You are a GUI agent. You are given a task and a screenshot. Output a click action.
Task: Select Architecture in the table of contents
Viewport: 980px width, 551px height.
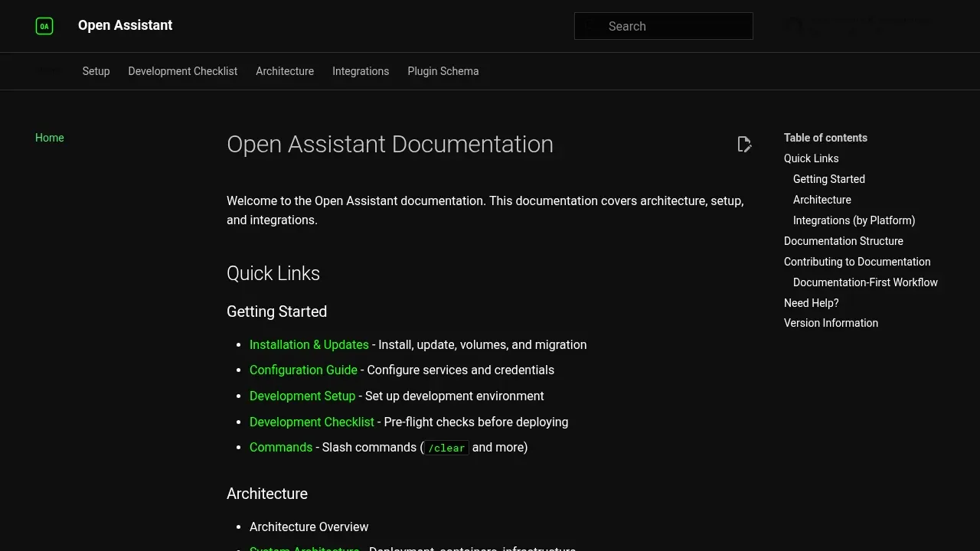coord(822,200)
